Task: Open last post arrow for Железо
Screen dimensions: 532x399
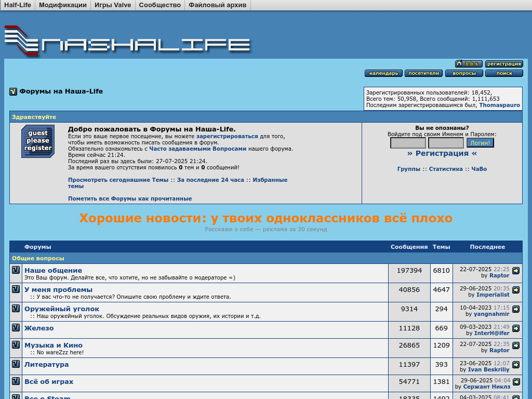Action: [515, 328]
